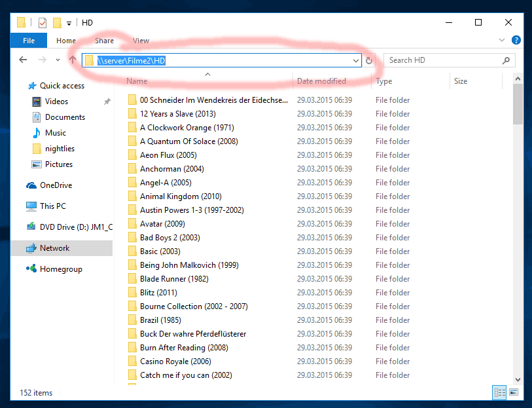This screenshot has width=532, height=408.
Task: Sort by the Size column header
Action: pyautogui.click(x=461, y=81)
